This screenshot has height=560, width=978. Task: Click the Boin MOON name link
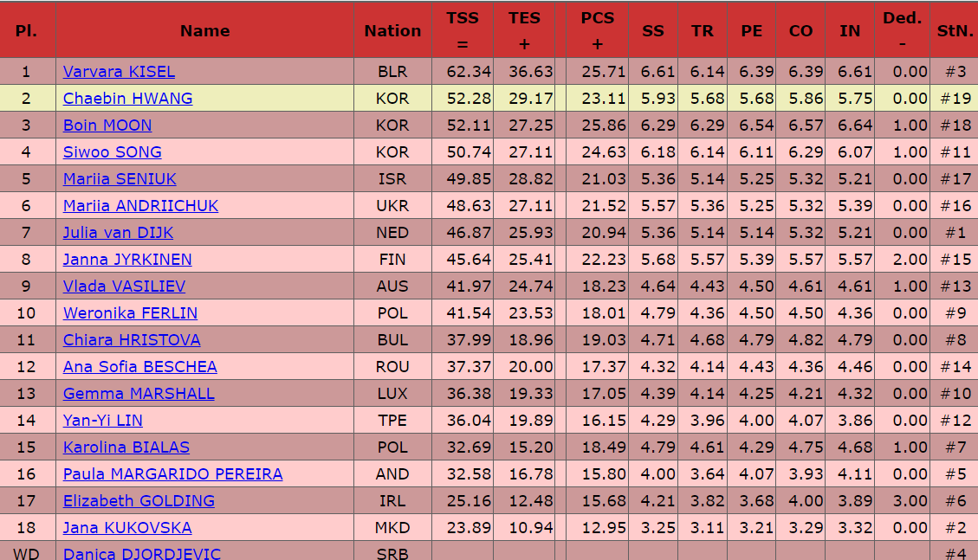point(107,126)
